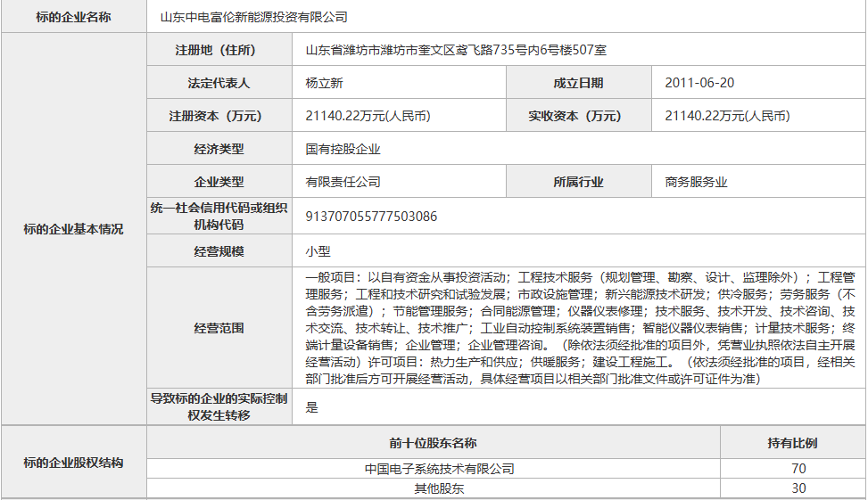Click the business scope description paragraph
The height and width of the screenshot is (500, 868).
pos(580,328)
